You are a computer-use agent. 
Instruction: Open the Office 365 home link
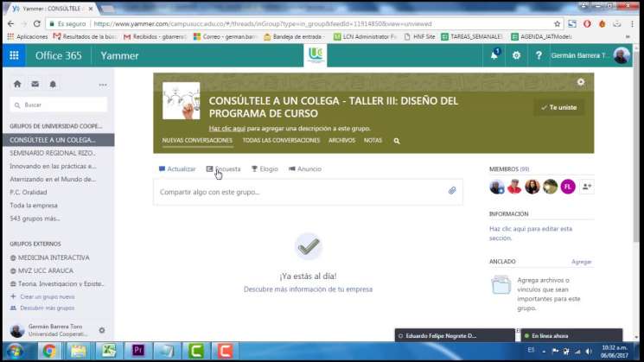pos(58,55)
